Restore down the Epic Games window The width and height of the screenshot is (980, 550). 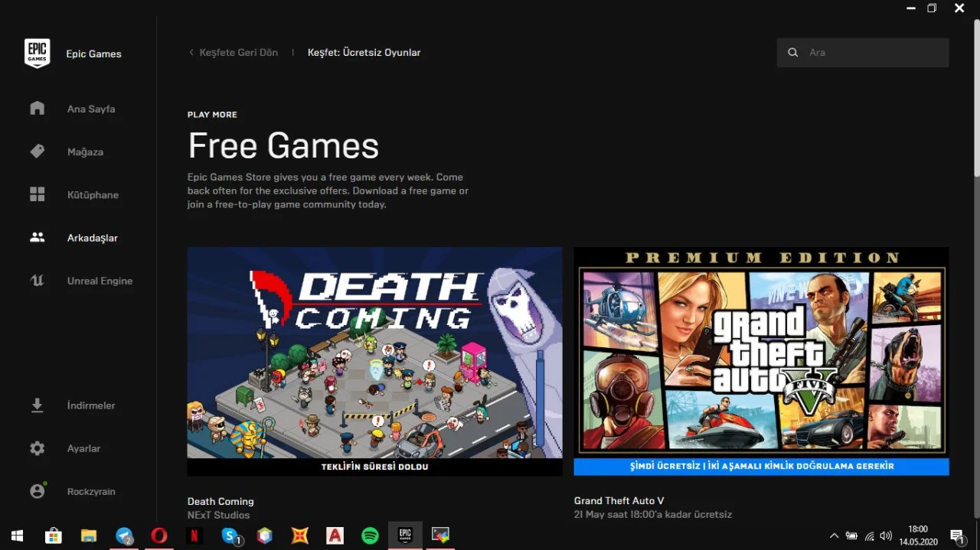click(932, 8)
